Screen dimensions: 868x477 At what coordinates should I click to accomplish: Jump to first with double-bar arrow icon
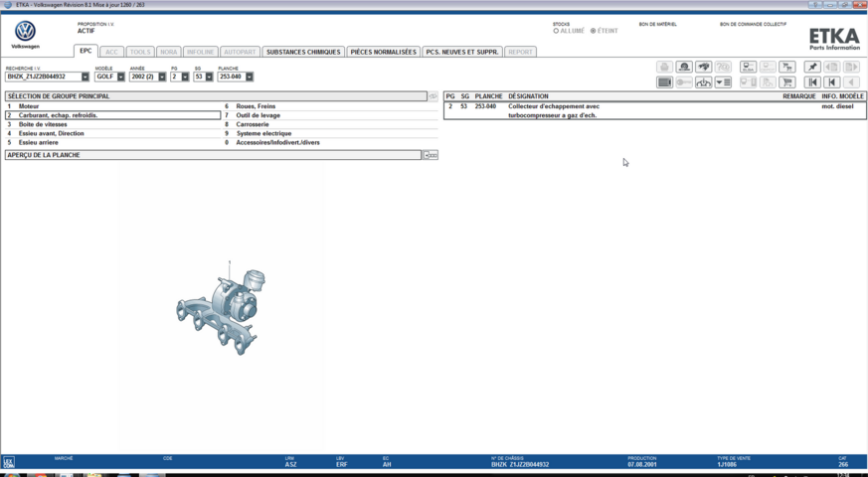[x=812, y=82]
